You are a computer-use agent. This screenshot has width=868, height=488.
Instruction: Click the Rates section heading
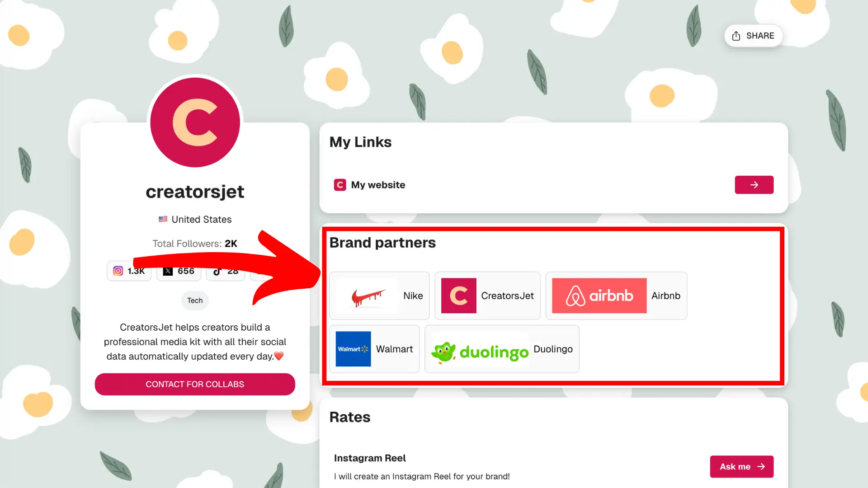pos(349,417)
